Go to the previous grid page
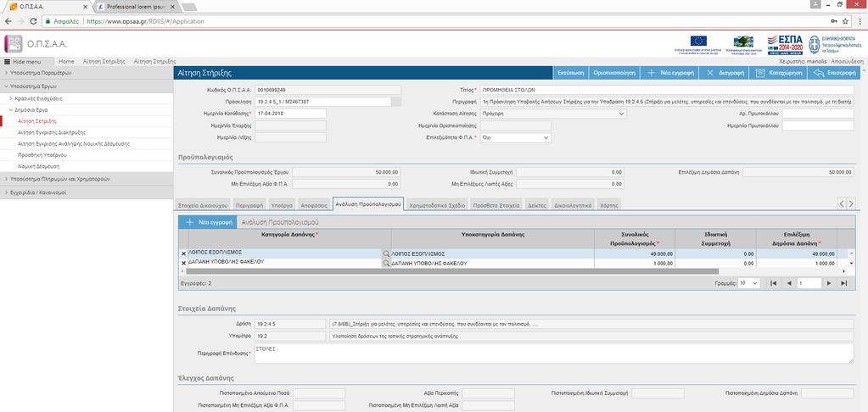The width and height of the screenshot is (868, 412). pyautogui.click(x=788, y=283)
